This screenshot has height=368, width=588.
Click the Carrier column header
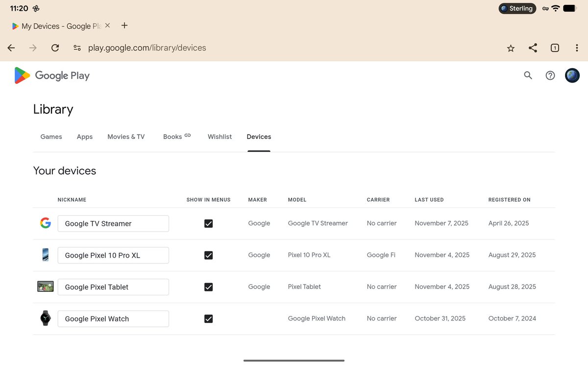point(378,200)
